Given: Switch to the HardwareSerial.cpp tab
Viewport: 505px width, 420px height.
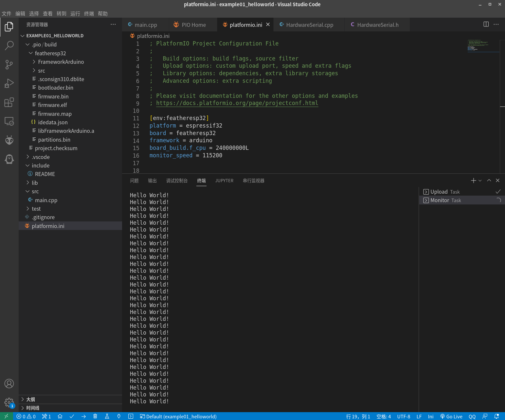Looking at the screenshot, I should [309, 25].
